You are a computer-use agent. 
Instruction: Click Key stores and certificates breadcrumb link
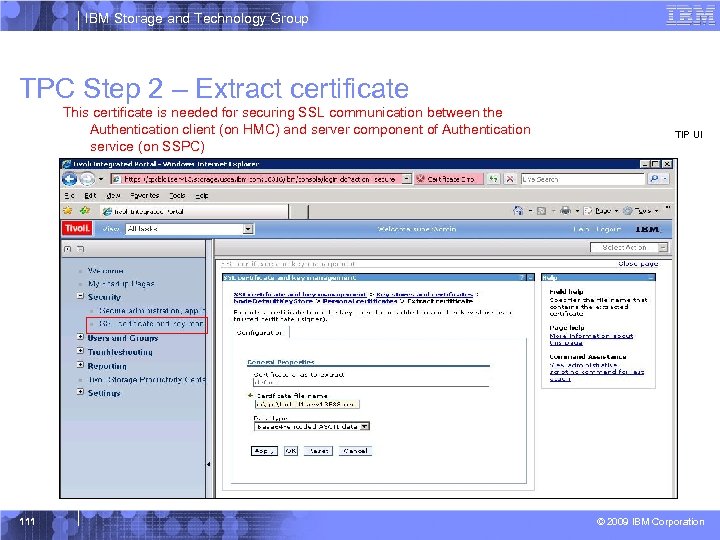(425, 294)
